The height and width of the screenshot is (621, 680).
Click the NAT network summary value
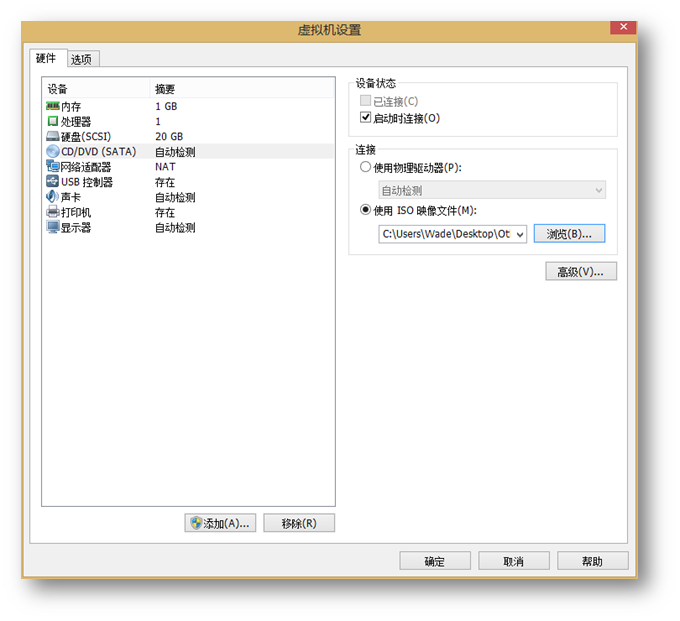pos(165,167)
